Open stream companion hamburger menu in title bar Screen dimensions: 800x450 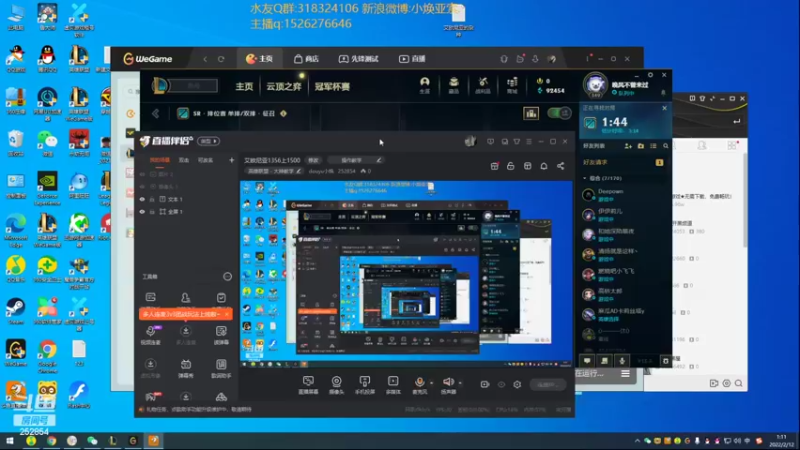(x=529, y=141)
